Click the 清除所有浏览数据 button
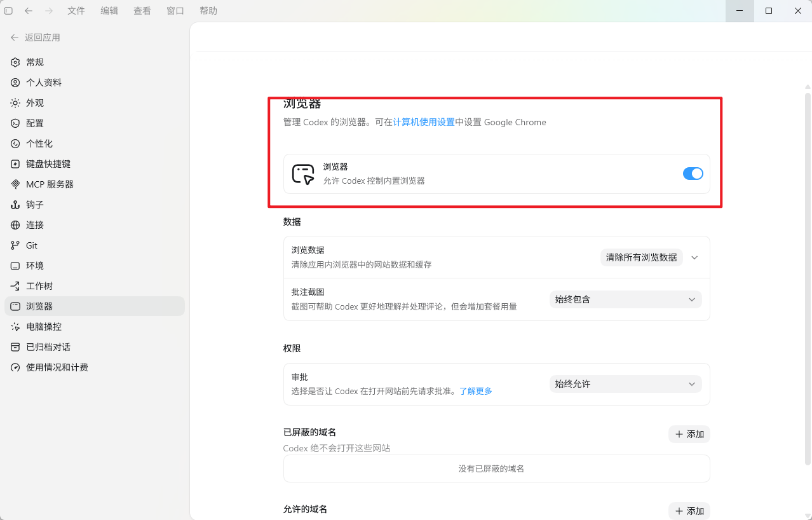Screen dimensions: 812x520 [x=641, y=257]
